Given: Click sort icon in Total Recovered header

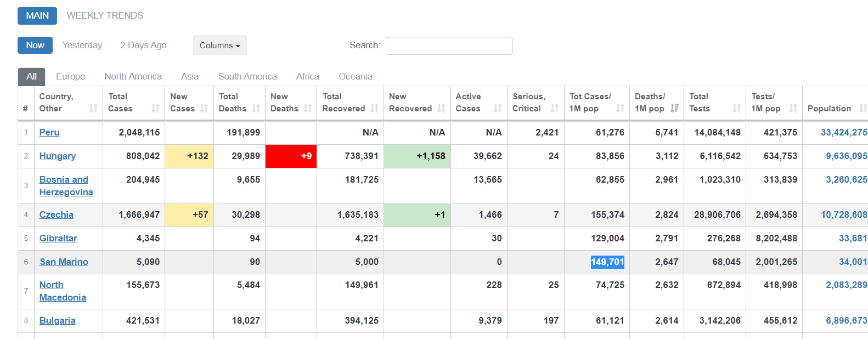Looking at the screenshot, I should 375,109.
